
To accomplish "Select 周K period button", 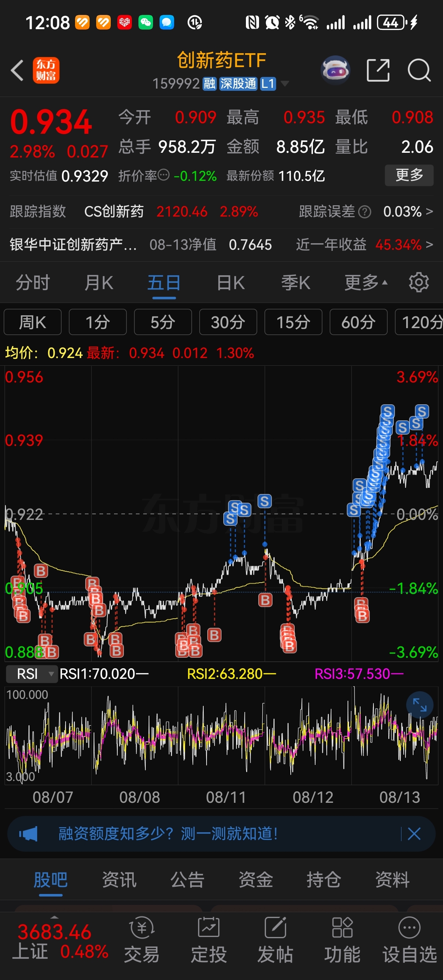I will (33, 322).
